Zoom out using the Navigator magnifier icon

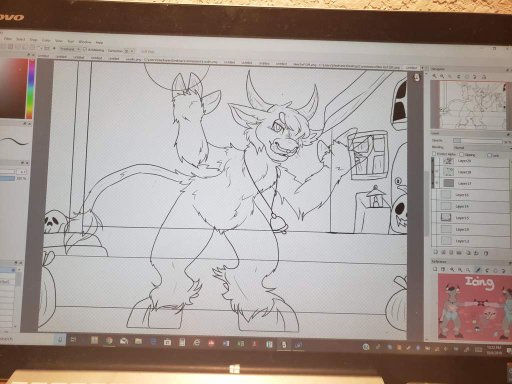click(442, 76)
